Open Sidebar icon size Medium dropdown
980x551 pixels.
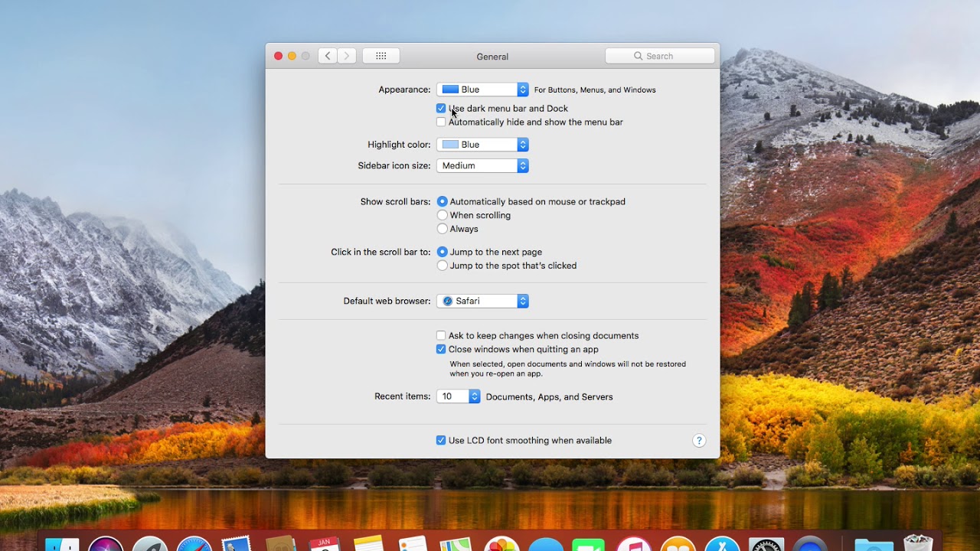[482, 165]
